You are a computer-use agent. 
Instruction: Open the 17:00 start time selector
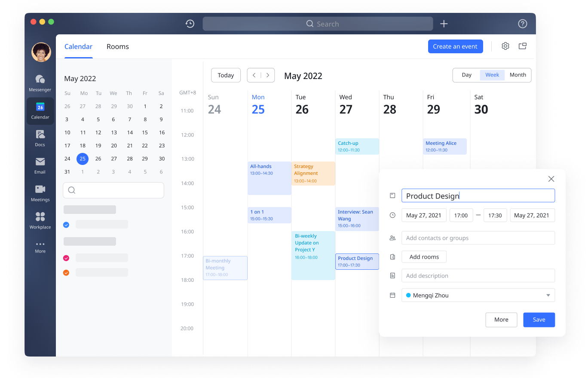[461, 215]
